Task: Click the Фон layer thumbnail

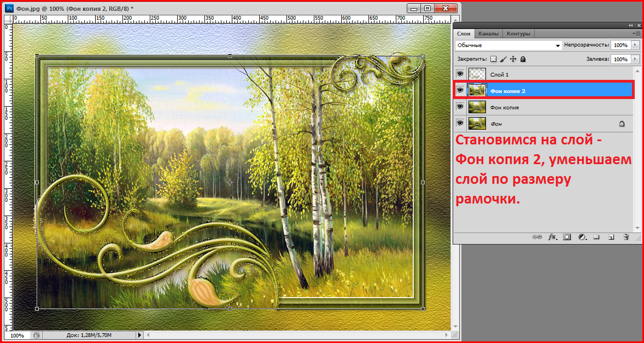Action: pyautogui.click(x=477, y=123)
